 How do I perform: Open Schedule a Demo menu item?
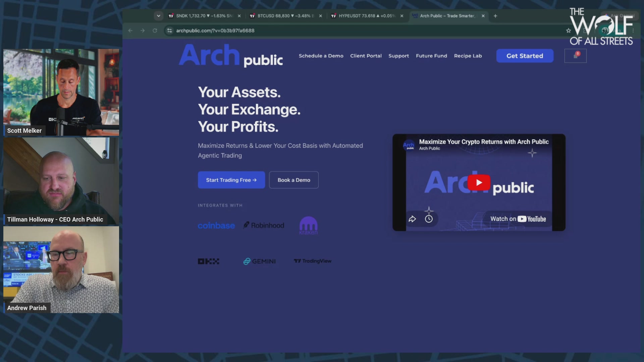pos(321,56)
